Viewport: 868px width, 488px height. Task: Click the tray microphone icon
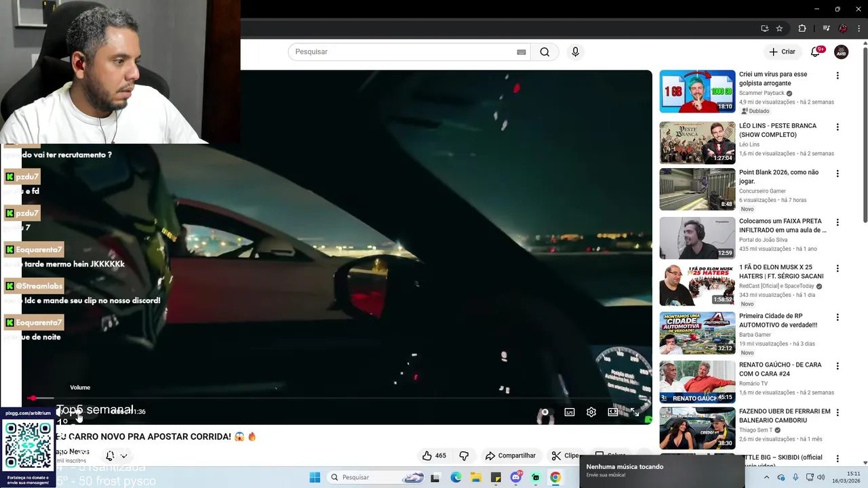tap(795, 477)
